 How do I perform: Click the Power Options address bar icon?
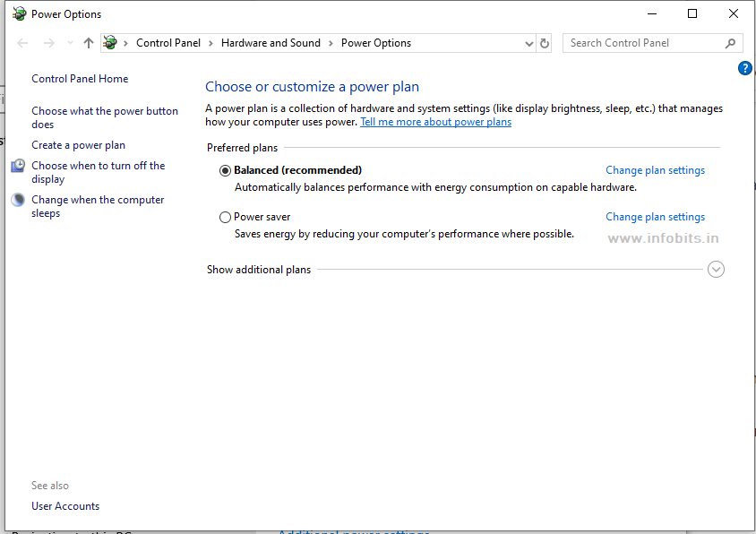[x=110, y=42]
